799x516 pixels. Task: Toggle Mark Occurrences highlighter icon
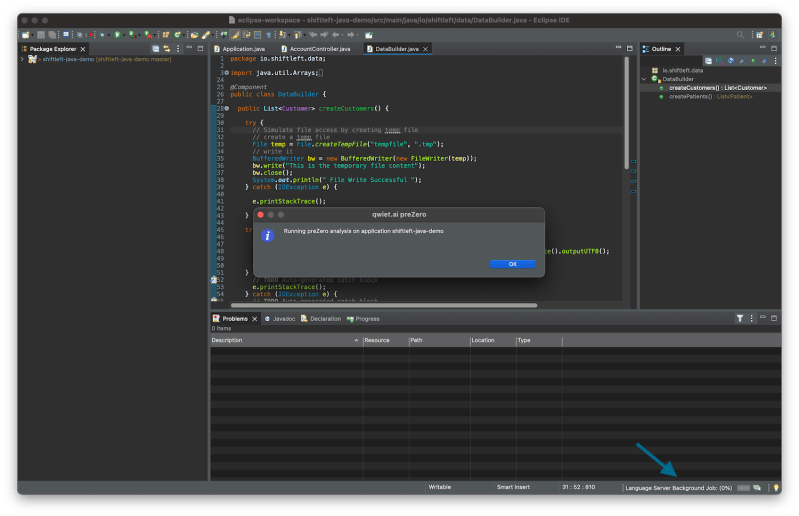click(235, 35)
